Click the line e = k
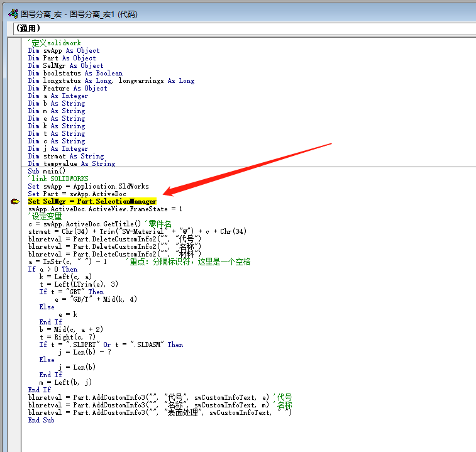This screenshot has width=476, height=452. (x=68, y=314)
